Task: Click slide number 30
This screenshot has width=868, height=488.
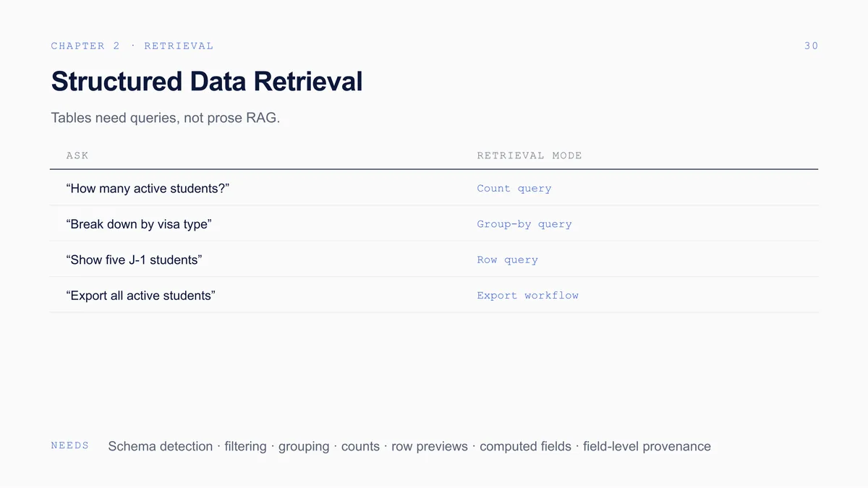Action: 811,46
